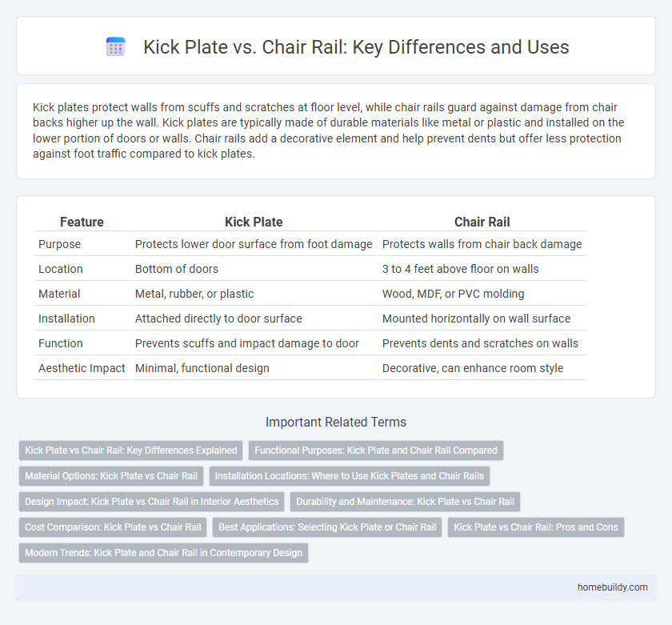The width and height of the screenshot is (672, 625).
Task: Select 'Material Options: Kick Plate vs Chair Rail' tag
Action: pyautogui.click(x=111, y=476)
